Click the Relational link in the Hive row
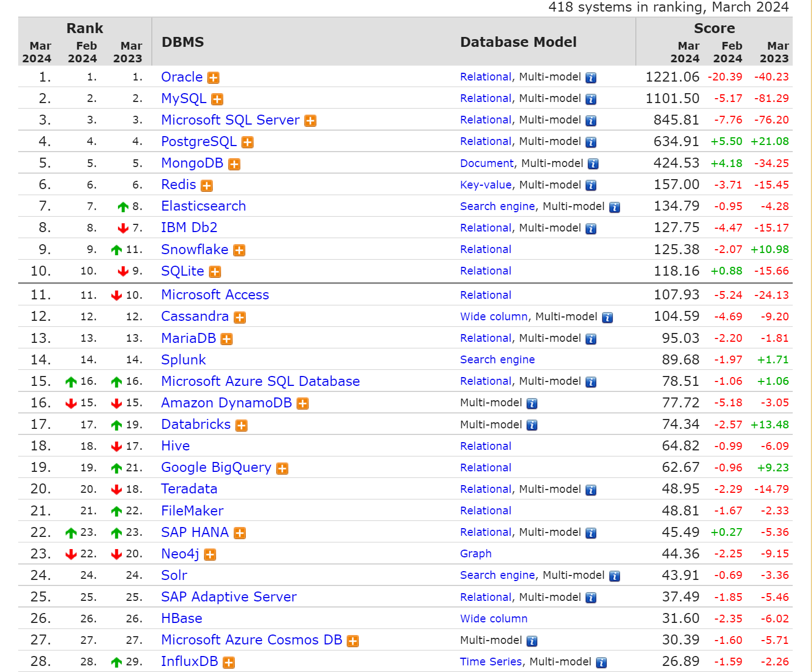 [x=486, y=446]
